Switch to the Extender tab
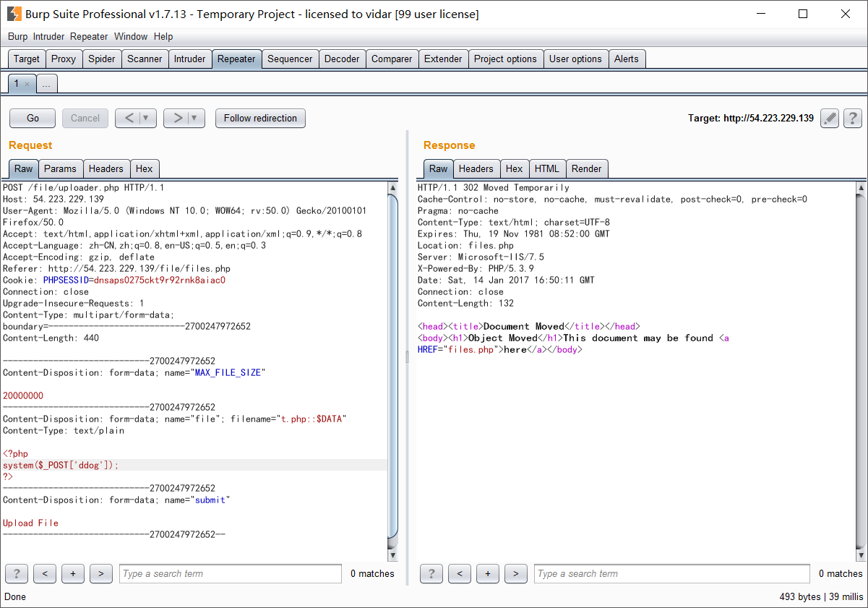The image size is (868, 608). click(443, 59)
